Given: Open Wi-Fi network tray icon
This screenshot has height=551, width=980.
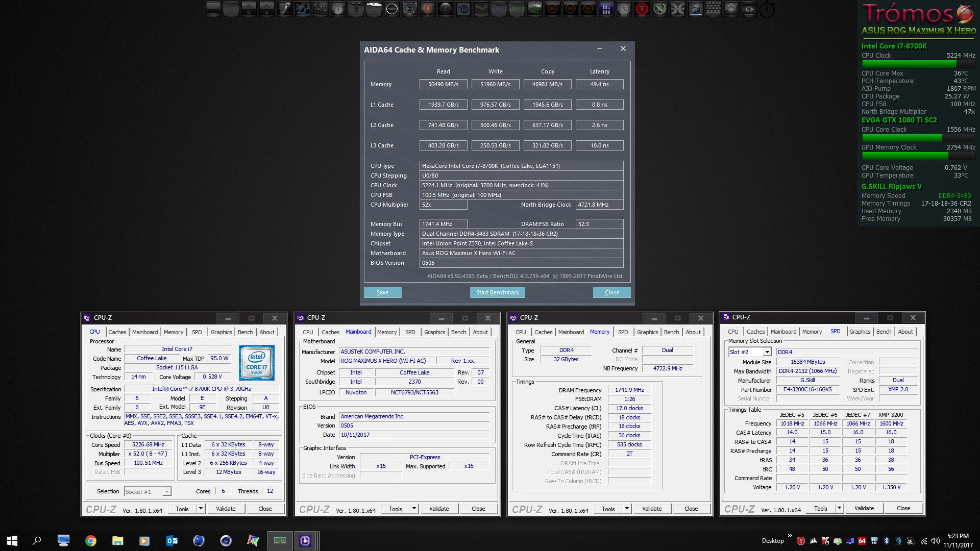Looking at the screenshot, I should 924,541.
